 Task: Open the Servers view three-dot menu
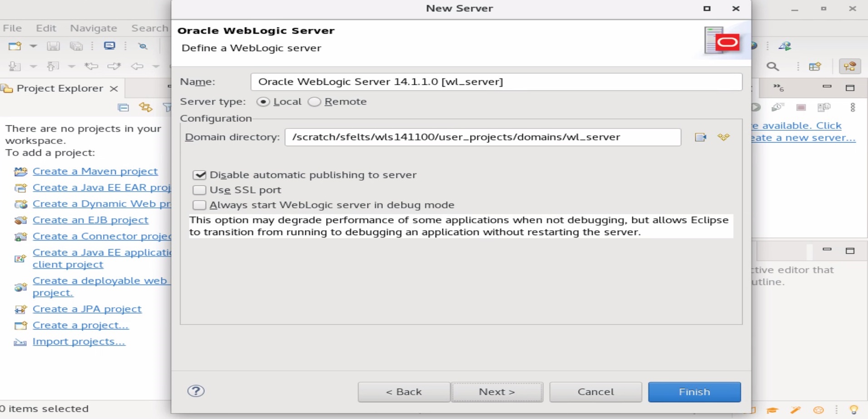click(853, 107)
